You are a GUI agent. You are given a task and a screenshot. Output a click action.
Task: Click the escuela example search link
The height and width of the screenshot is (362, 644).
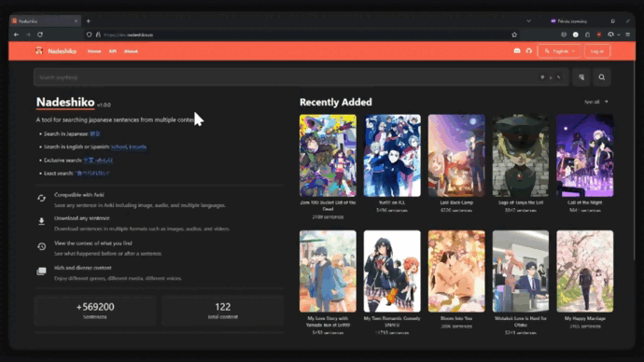click(137, 146)
